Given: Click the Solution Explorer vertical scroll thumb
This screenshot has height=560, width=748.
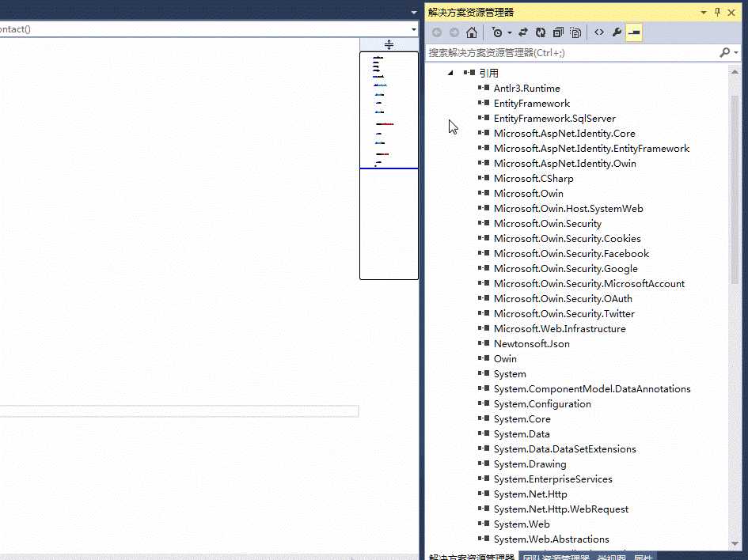Looking at the screenshot, I should 735,189.
